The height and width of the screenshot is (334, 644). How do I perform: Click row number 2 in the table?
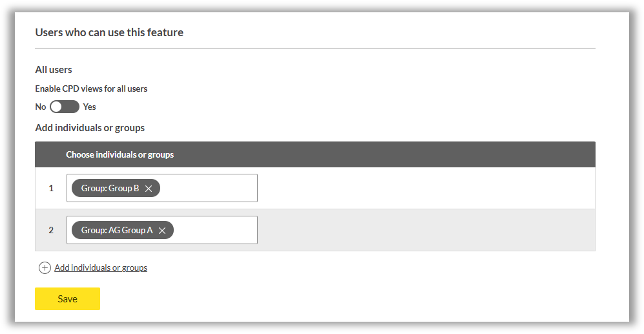(51, 230)
